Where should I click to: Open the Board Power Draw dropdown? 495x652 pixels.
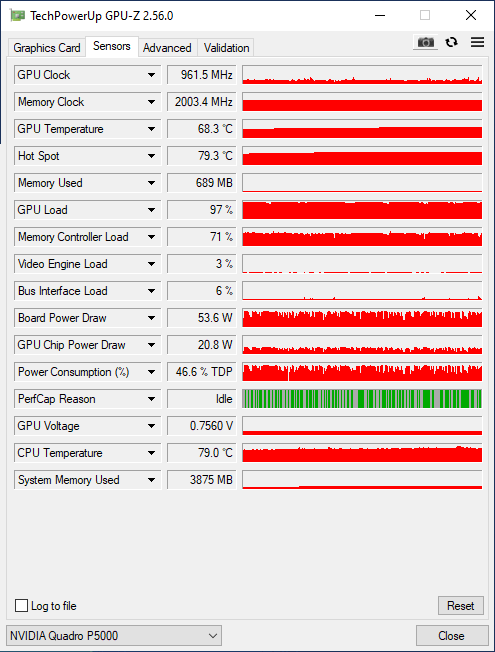[x=151, y=319]
